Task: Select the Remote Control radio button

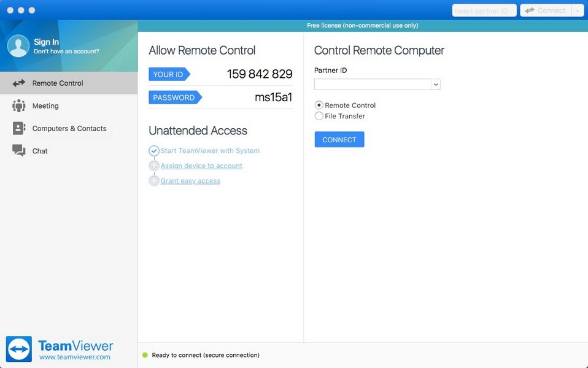Action: coord(319,105)
